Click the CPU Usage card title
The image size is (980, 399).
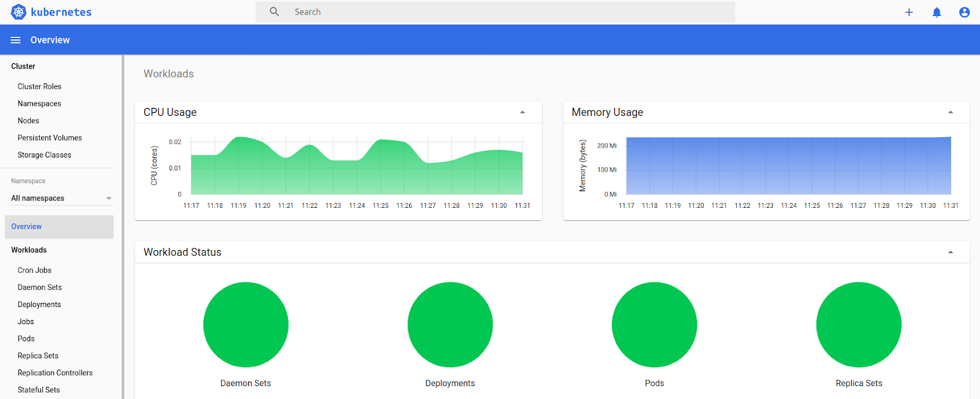(x=170, y=112)
